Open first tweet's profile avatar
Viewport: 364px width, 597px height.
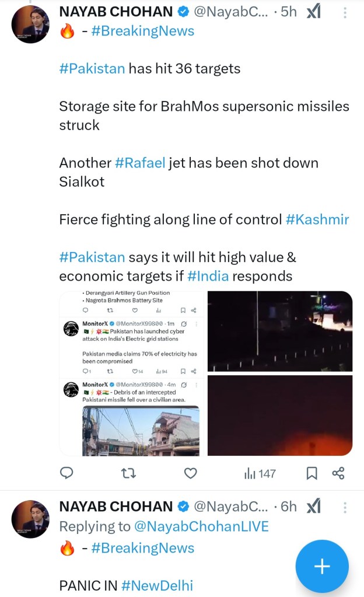click(x=30, y=25)
